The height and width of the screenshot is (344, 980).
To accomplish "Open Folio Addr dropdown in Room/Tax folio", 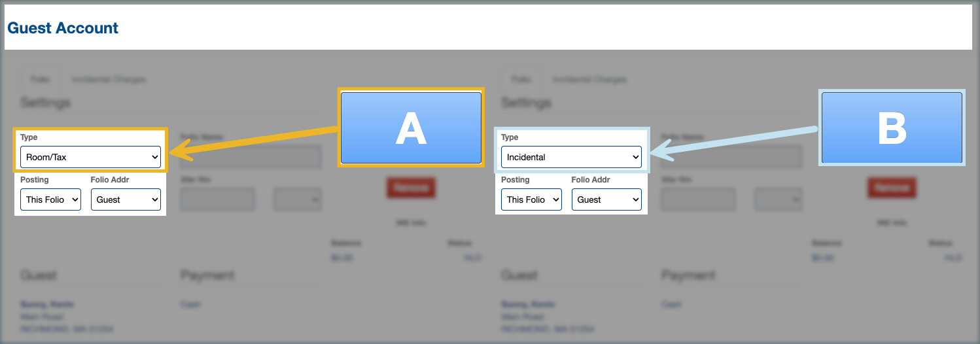I will (126, 199).
